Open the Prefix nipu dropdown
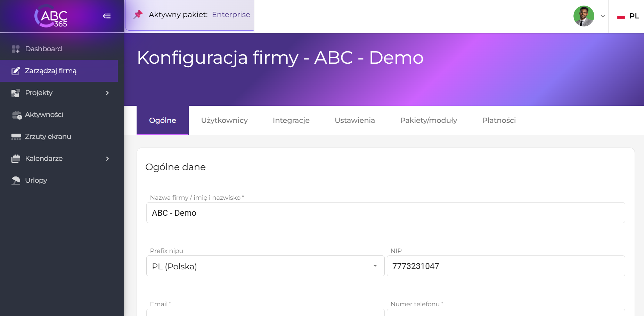 pyautogui.click(x=375, y=266)
